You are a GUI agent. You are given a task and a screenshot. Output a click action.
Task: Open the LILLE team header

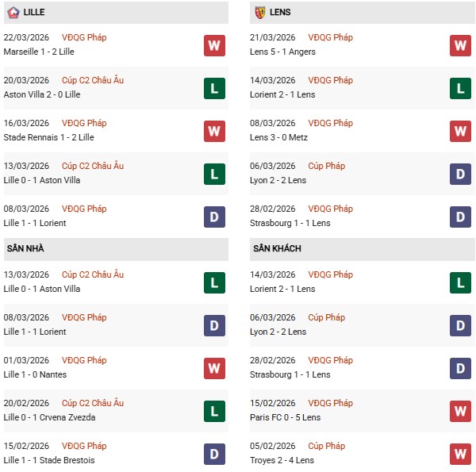[x=34, y=13]
